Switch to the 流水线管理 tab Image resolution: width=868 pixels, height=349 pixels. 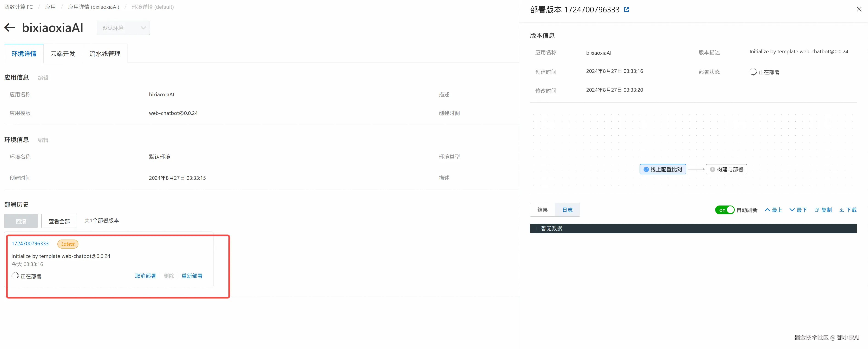[105, 54]
